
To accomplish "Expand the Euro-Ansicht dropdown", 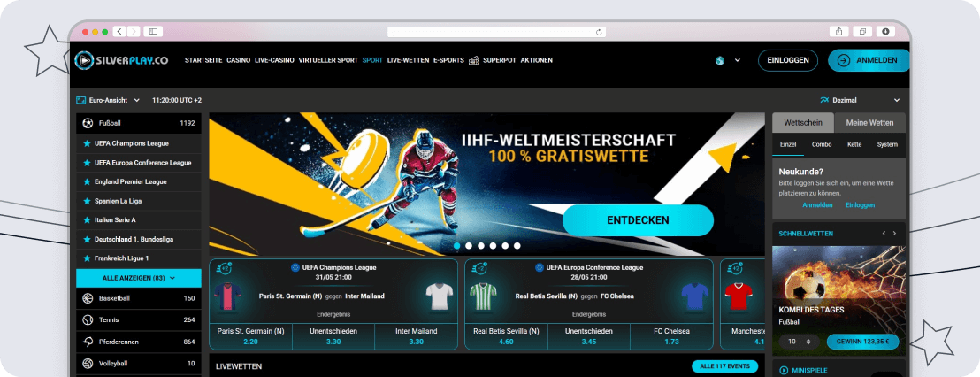I will [137, 100].
